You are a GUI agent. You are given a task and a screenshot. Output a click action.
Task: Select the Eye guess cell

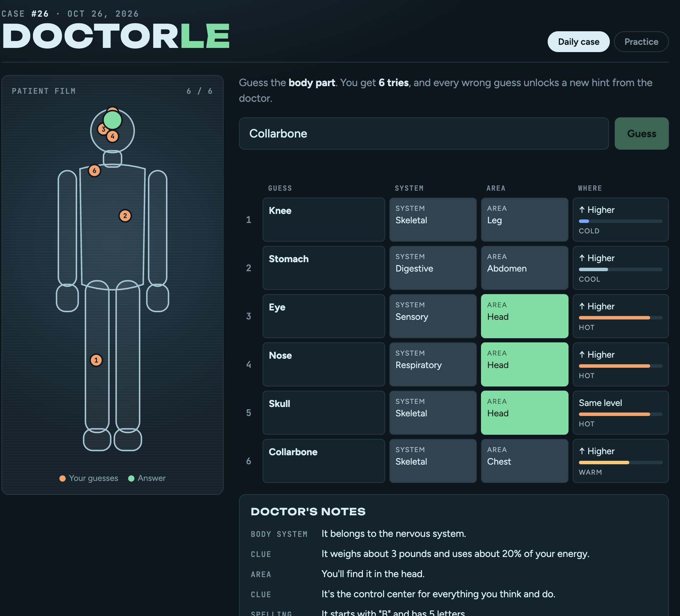pyautogui.click(x=324, y=316)
